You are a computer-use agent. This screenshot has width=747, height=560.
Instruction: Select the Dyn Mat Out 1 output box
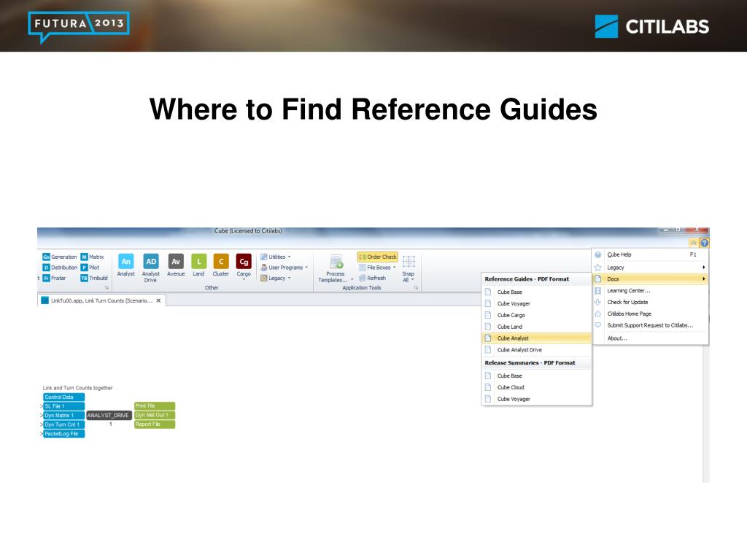point(155,415)
